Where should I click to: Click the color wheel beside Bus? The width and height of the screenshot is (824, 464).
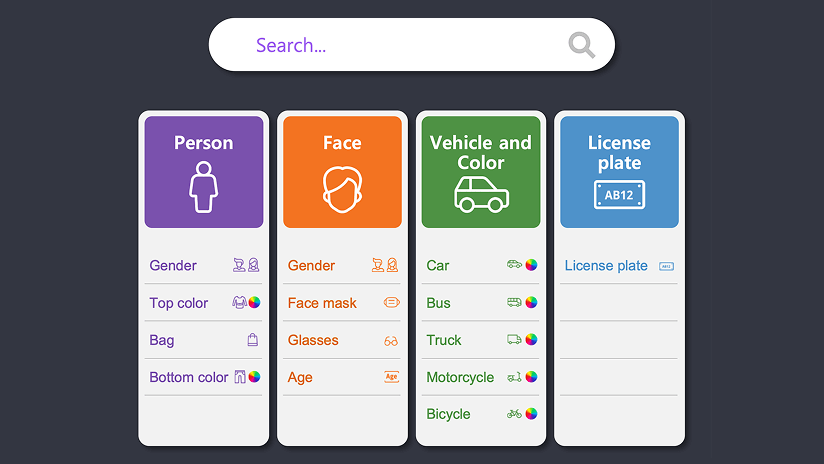click(531, 302)
